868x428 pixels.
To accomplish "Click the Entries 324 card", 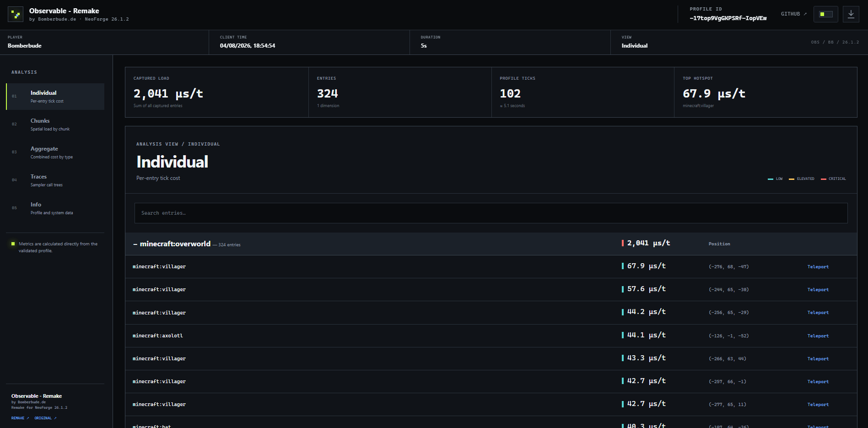I will [400, 92].
